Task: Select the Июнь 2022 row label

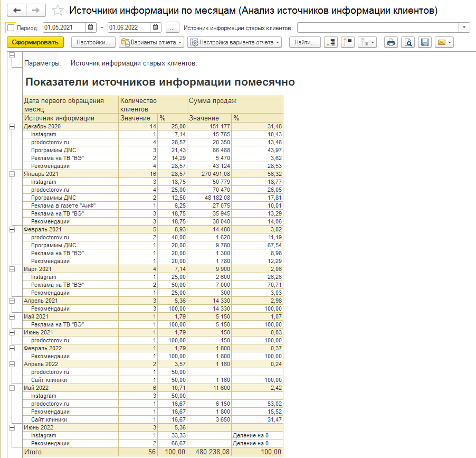Action: (38, 427)
